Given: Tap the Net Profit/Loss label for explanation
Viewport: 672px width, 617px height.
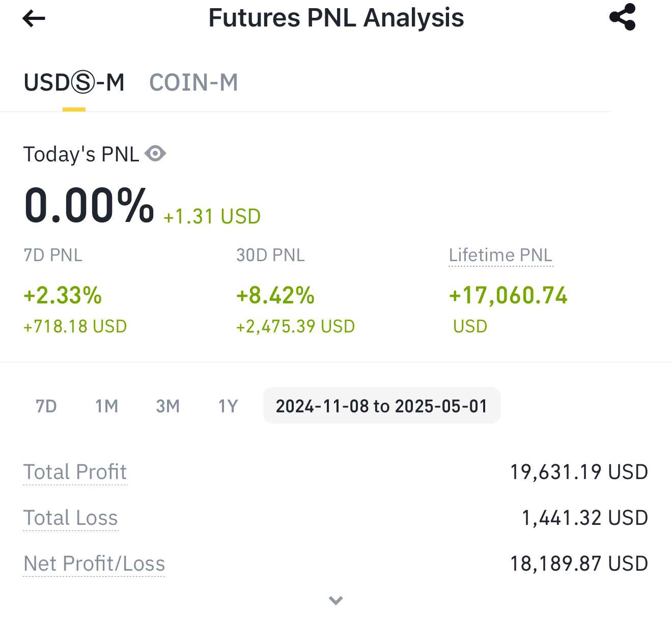Looking at the screenshot, I should tap(94, 564).
